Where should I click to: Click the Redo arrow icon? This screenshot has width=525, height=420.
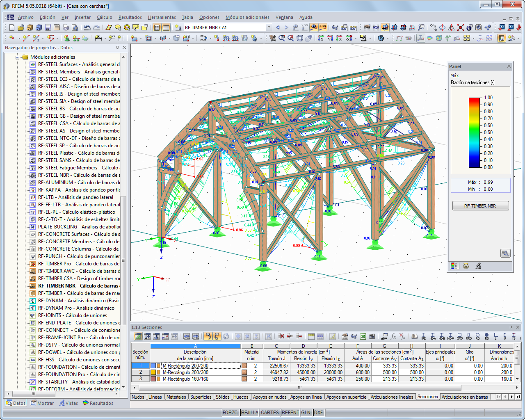(x=96, y=27)
